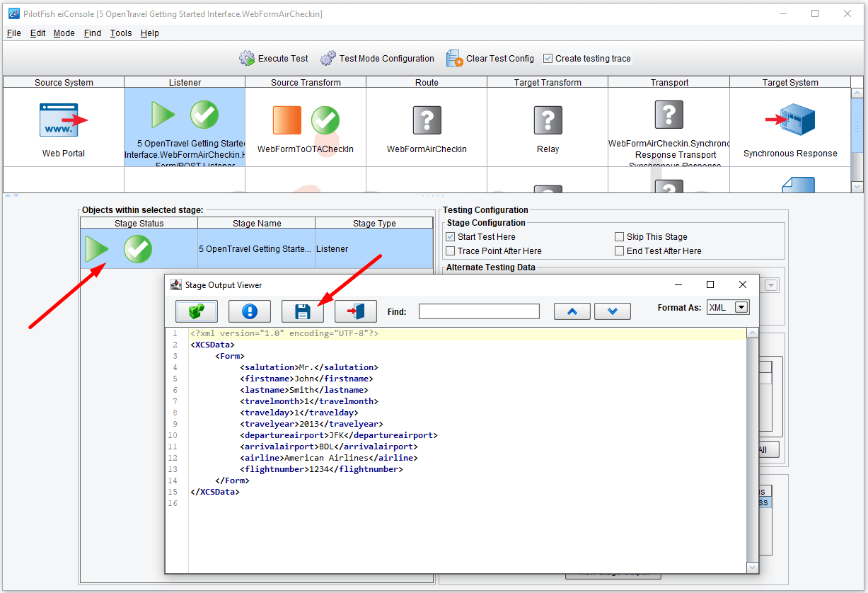Image resolution: width=868 pixels, height=593 pixels.
Task: Select the Relay target transform icon
Action: tap(548, 120)
